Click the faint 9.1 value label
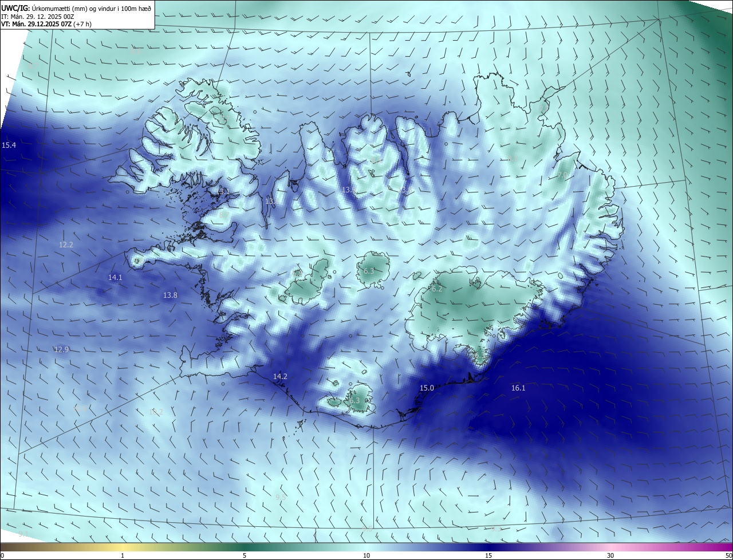733x560 pixels. pos(23,534)
